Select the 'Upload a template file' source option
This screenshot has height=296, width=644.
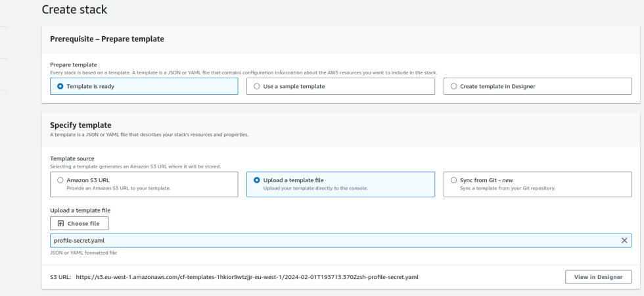point(340,184)
